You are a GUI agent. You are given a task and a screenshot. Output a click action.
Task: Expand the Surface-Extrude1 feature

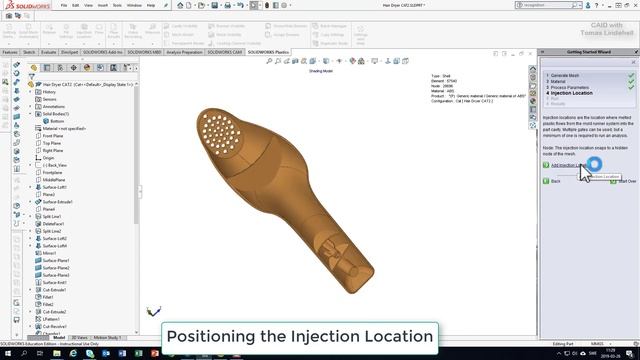pyautogui.click(x=30, y=202)
